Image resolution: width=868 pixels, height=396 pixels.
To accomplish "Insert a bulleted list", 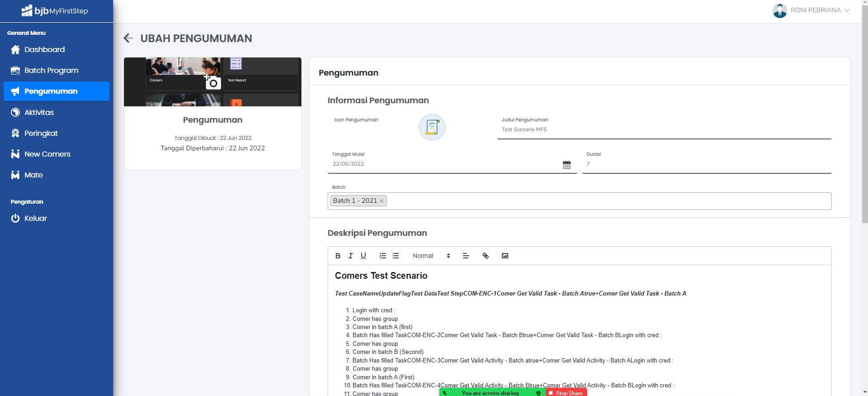I will pos(396,256).
